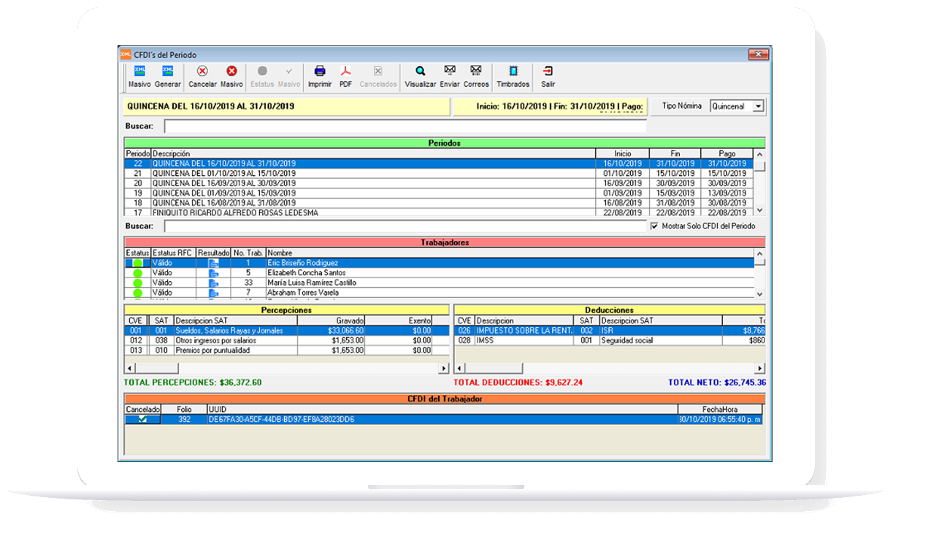Viewport: 931px width, 560px height.
Task: Open the Tipo Nómina Quincenal dropdown
Action: coord(758,106)
